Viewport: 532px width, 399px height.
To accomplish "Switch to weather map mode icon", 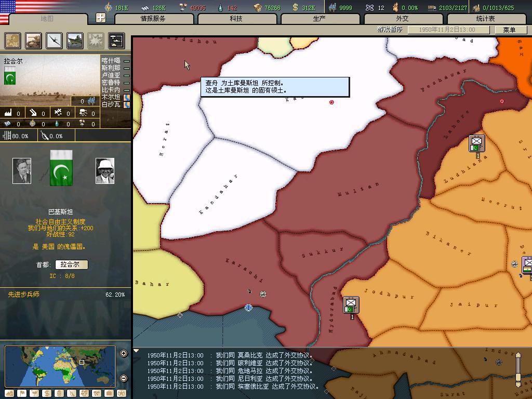I will (x=34, y=394).
